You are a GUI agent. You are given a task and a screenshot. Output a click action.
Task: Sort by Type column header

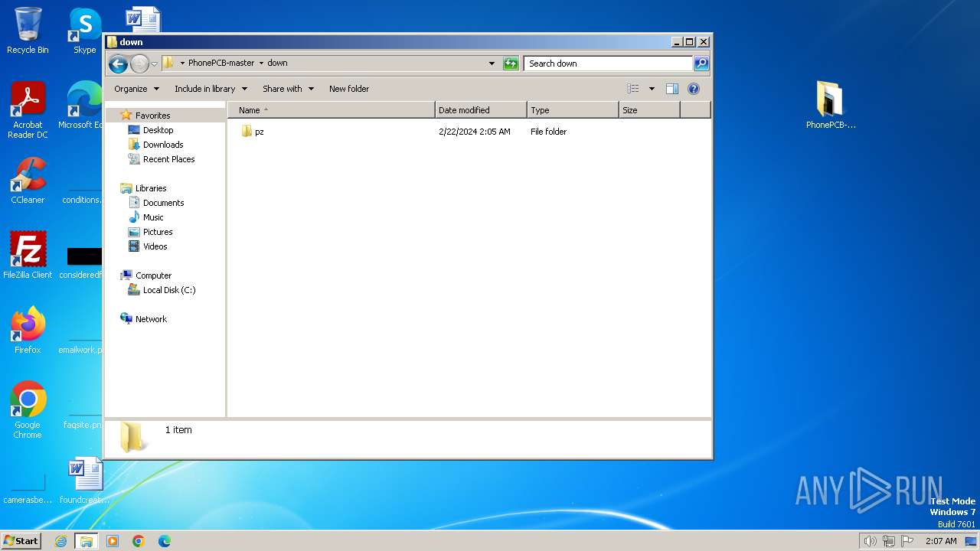click(x=573, y=110)
